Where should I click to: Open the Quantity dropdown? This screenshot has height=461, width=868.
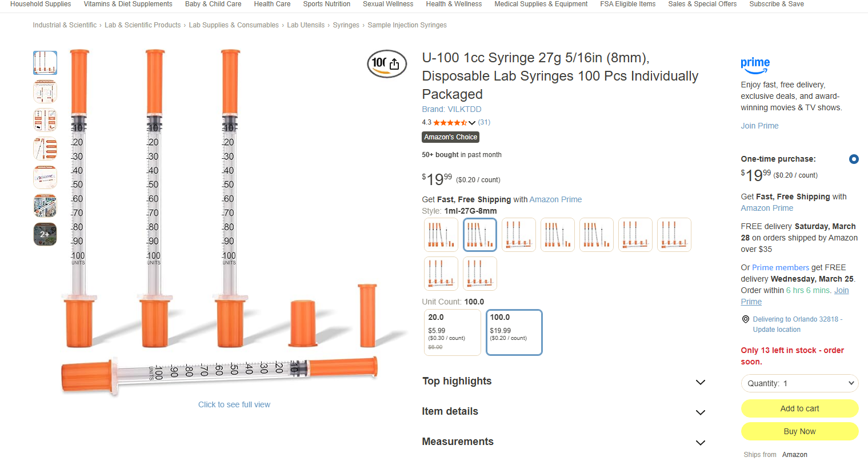799,383
